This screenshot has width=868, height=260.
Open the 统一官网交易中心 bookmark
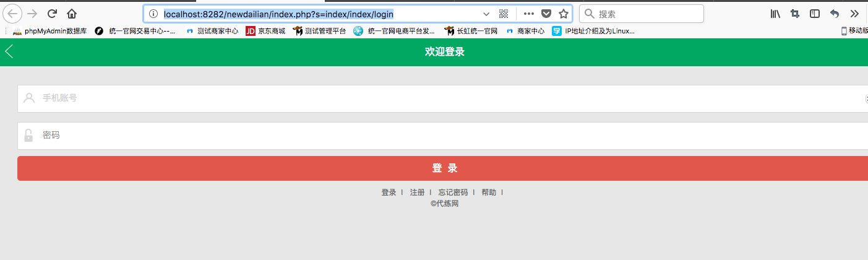(x=135, y=30)
